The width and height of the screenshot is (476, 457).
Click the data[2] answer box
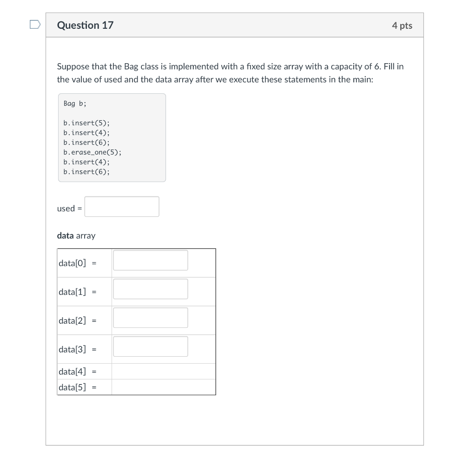tap(150, 318)
